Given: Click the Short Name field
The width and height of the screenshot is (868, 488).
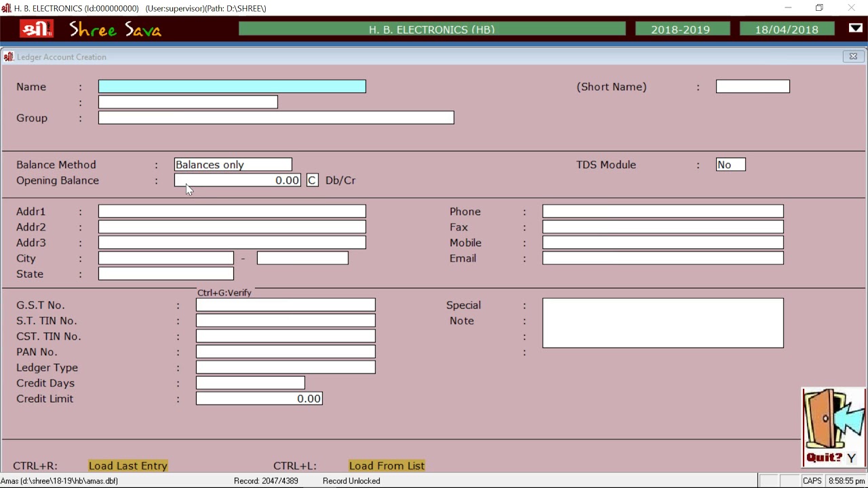Looking at the screenshot, I should (753, 87).
